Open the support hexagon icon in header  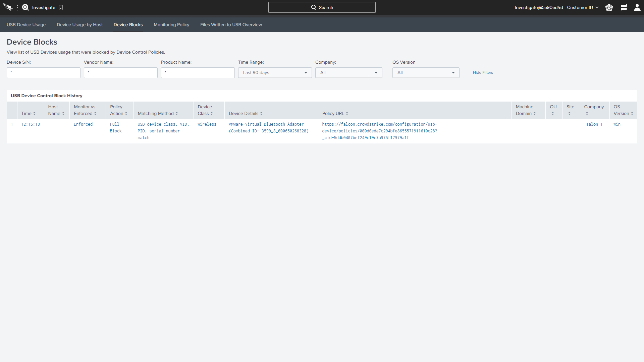coord(609,7)
